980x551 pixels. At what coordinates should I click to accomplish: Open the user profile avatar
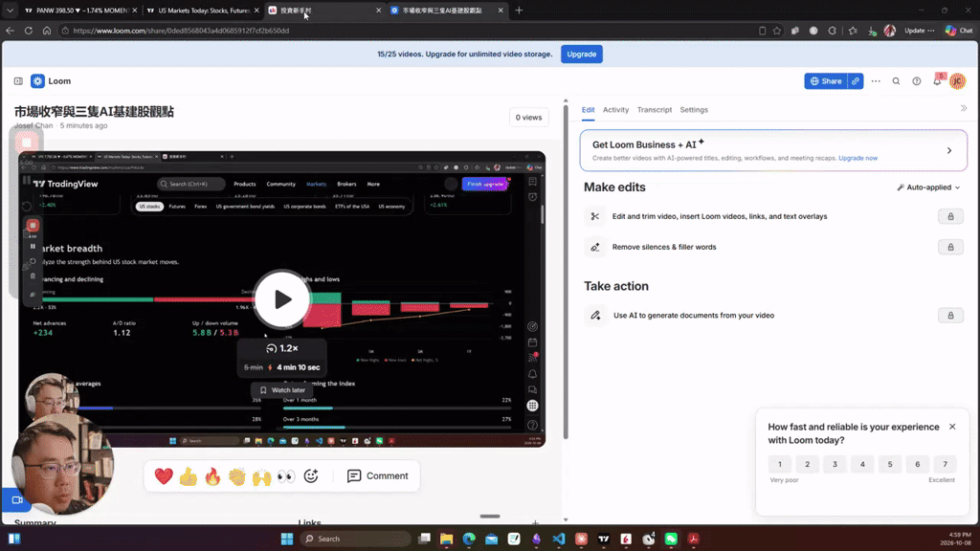coord(957,81)
